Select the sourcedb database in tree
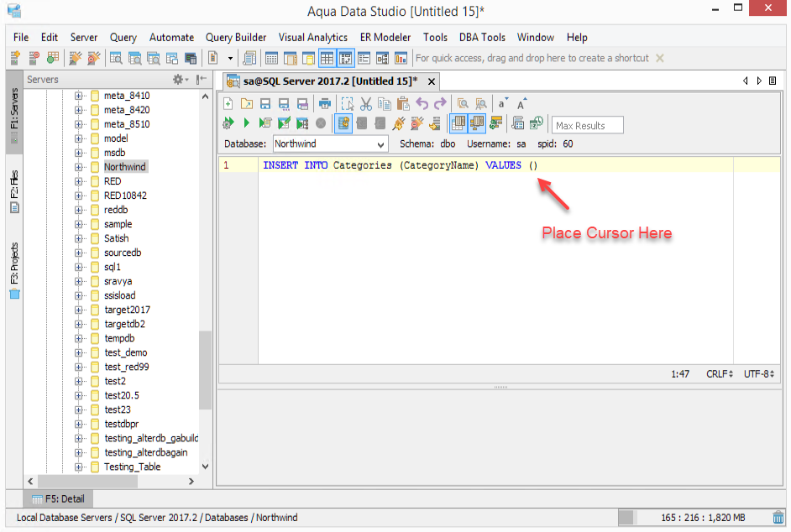 pos(123,253)
